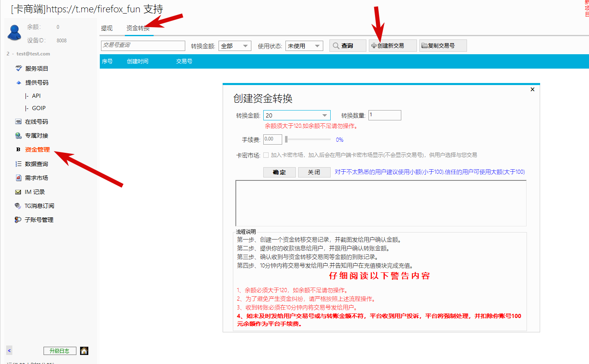
Task: Select API under 提供号码
Action: click(36, 96)
